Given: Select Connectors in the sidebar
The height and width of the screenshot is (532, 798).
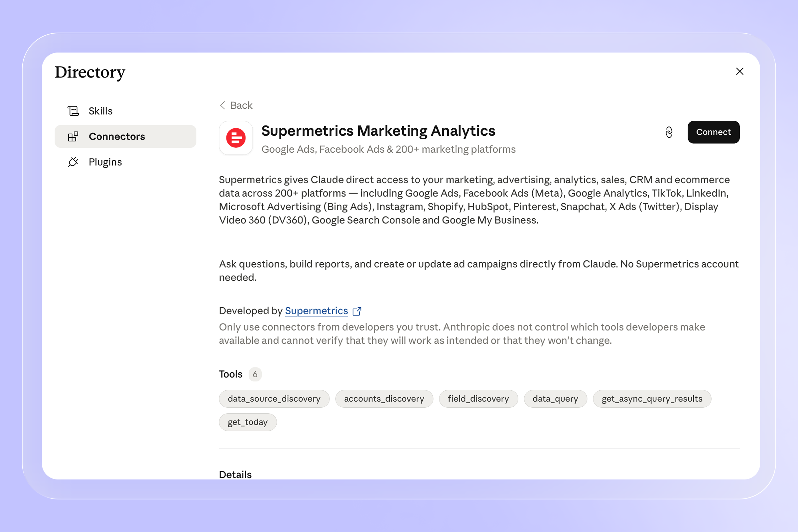Looking at the screenshot, I should coord(125,136).
